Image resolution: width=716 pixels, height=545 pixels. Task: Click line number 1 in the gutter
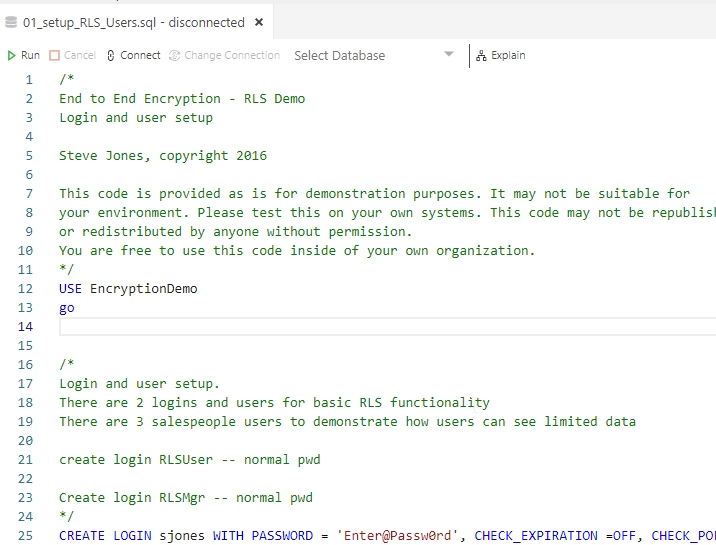(x=29, y=80)
